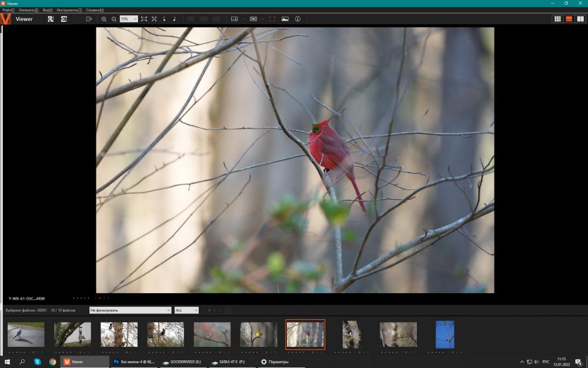Select the ninth thumbnail with brown branches
This screenshot has width=588, height=368.
pos(398,334)
